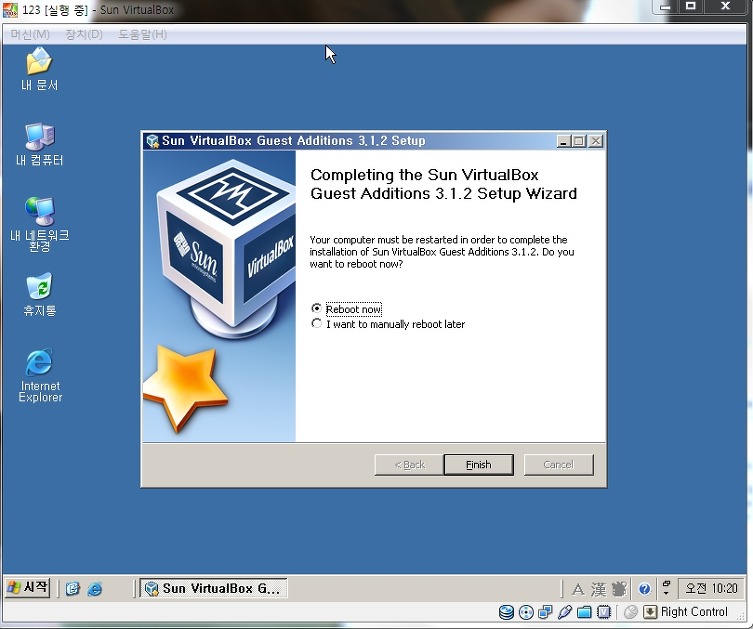The image size is (753, 629).
Task: Click the Right Control host key label
Action: tap(694, 612)
